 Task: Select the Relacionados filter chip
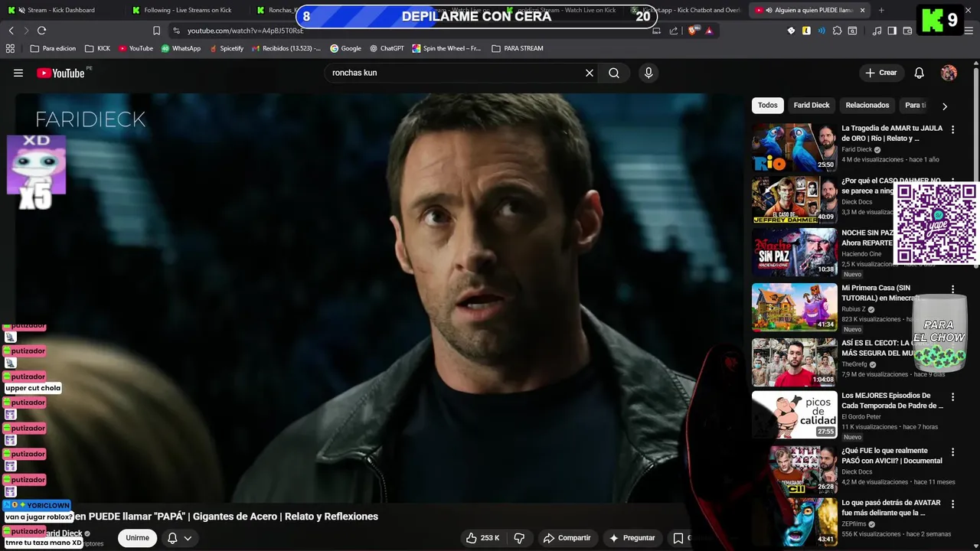pyautogui.click(x=867, y=106)
